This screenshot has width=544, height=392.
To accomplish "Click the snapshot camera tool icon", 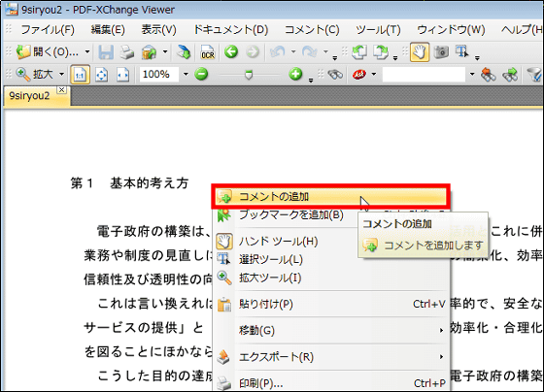I will click(x=441, y=52).
